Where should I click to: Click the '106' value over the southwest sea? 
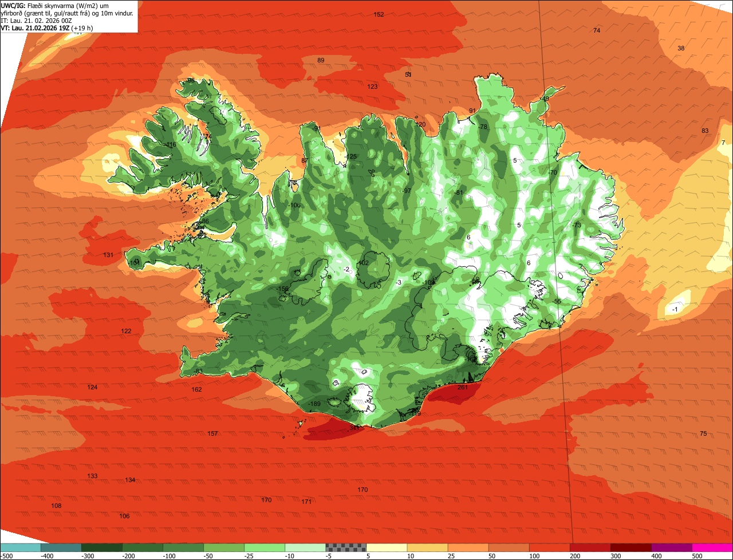point(124,516)
